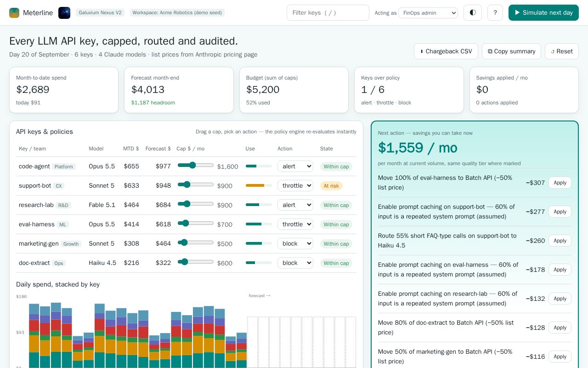Click the 'Platform' team tag
This screenshot has height=368, width=588.
64,167
